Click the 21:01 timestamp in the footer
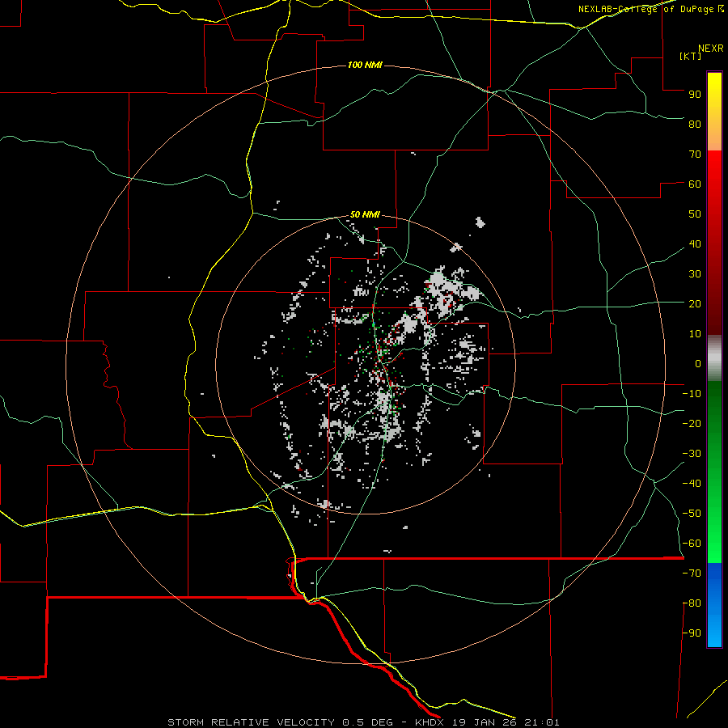Image resolution: width=728 pixels, height=728 pixels. 542,722
